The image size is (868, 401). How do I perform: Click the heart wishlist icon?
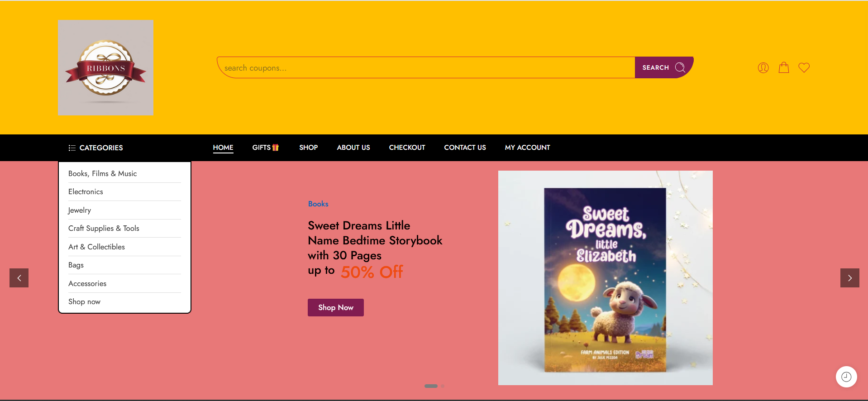coord(804,68)
